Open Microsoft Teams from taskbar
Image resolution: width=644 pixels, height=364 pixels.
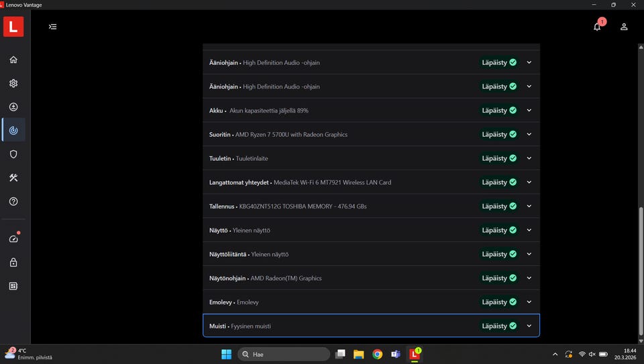396,354
